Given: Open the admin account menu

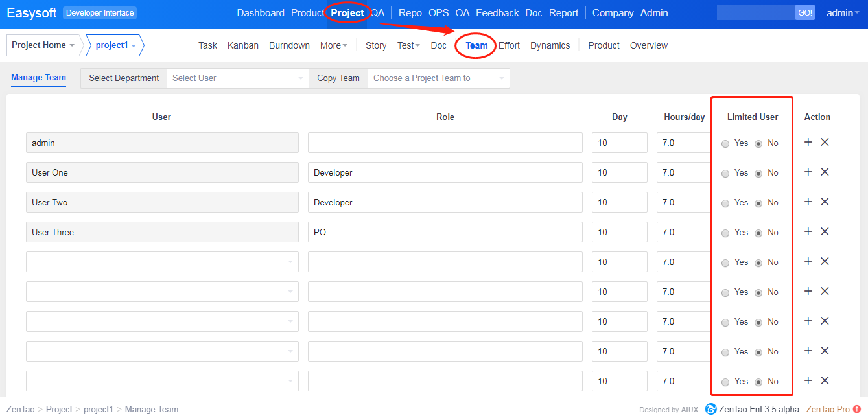Looking at the screenshot, I should point(843,13).
